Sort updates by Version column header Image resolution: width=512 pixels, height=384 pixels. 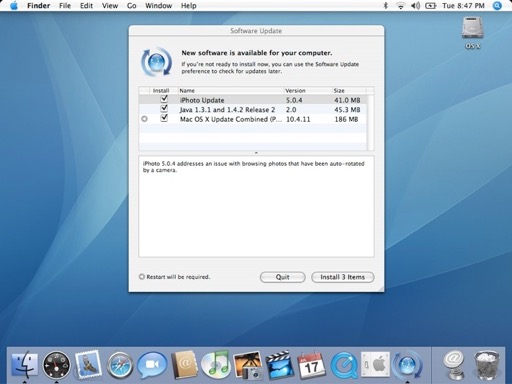307,91
